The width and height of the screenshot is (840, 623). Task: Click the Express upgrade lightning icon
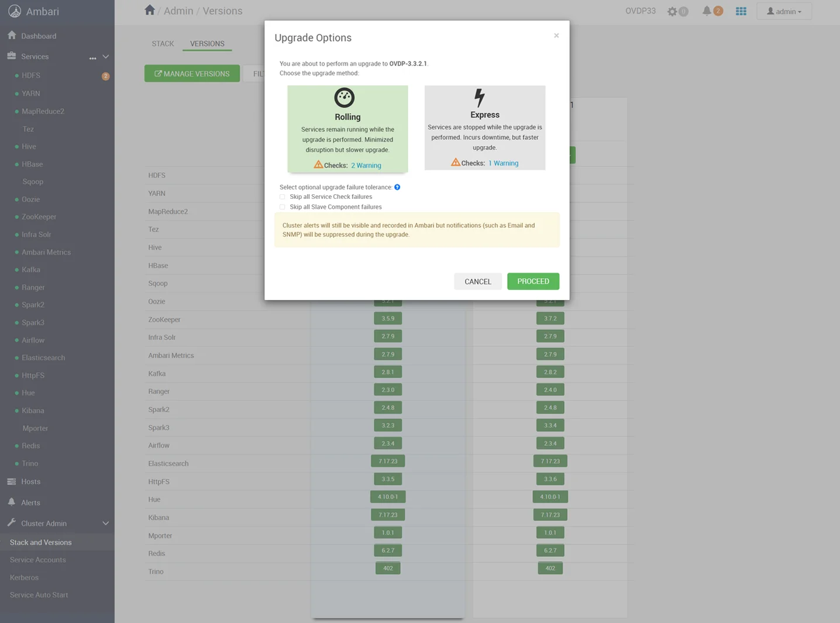tap(479, 98)
